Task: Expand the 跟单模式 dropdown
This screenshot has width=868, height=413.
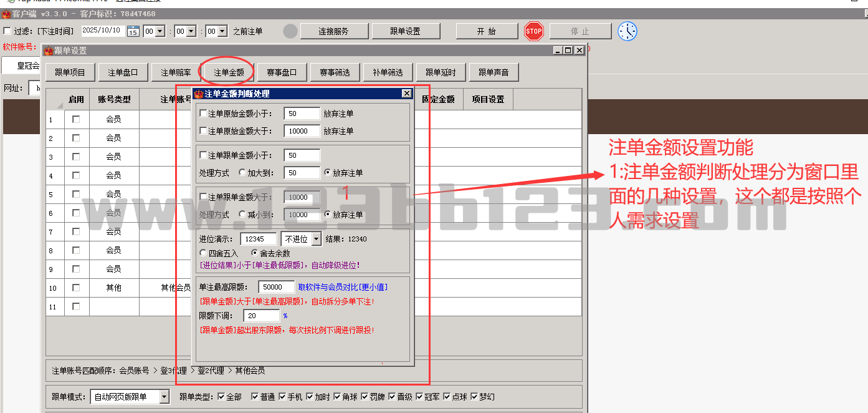Action: pos(164,397)
